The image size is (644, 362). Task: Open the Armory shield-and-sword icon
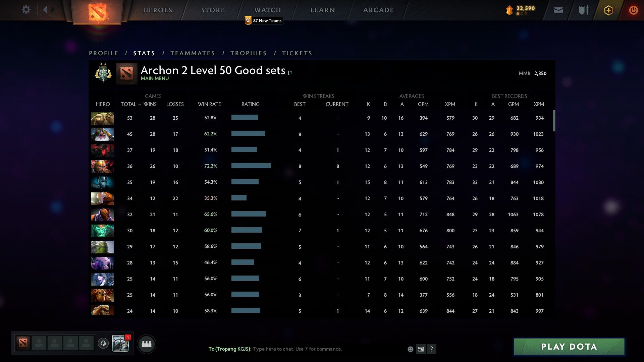583,10
